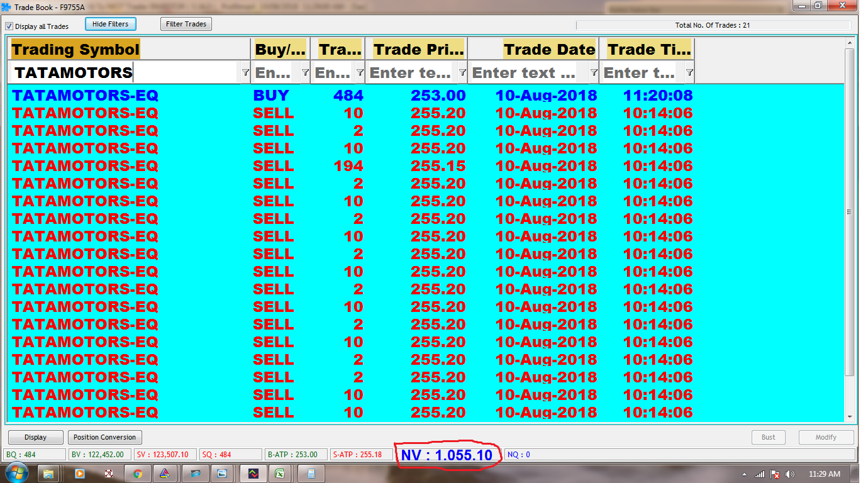
Task: Open filter dropdown for Trade Date column
Action: coord(593,73)
